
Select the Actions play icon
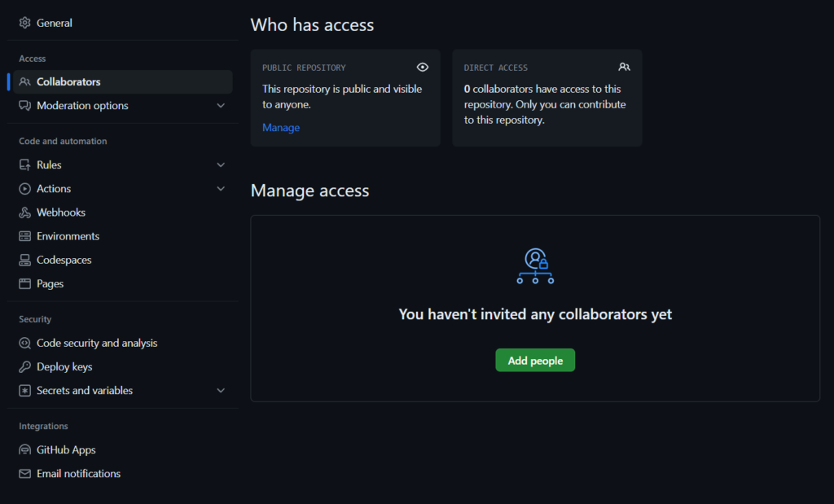coord(24,188)
